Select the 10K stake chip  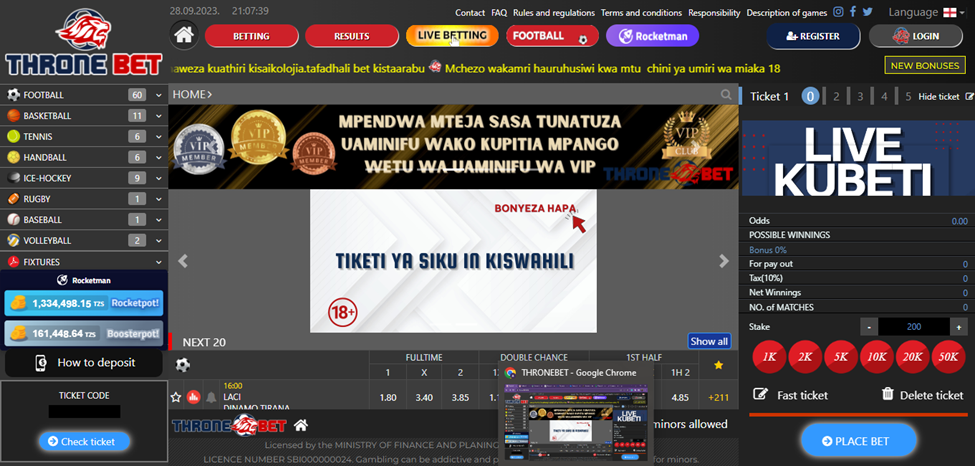coord(877,357)
